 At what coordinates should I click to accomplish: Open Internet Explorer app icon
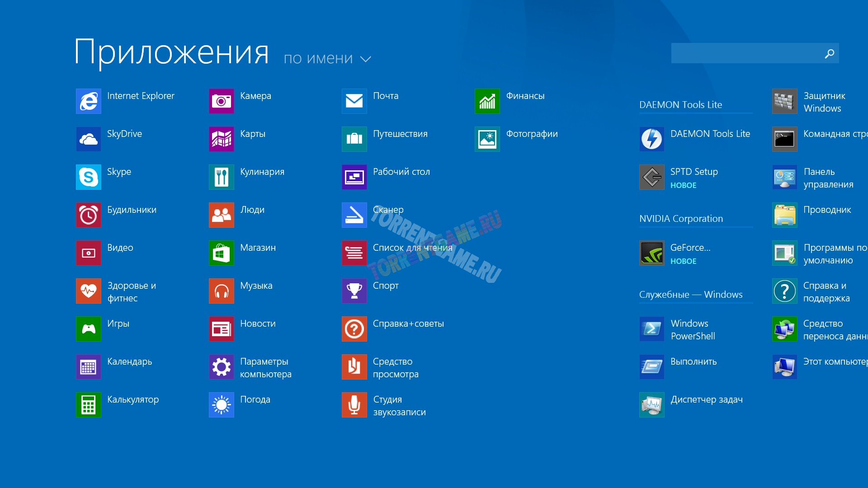click(x=89, y=101)
